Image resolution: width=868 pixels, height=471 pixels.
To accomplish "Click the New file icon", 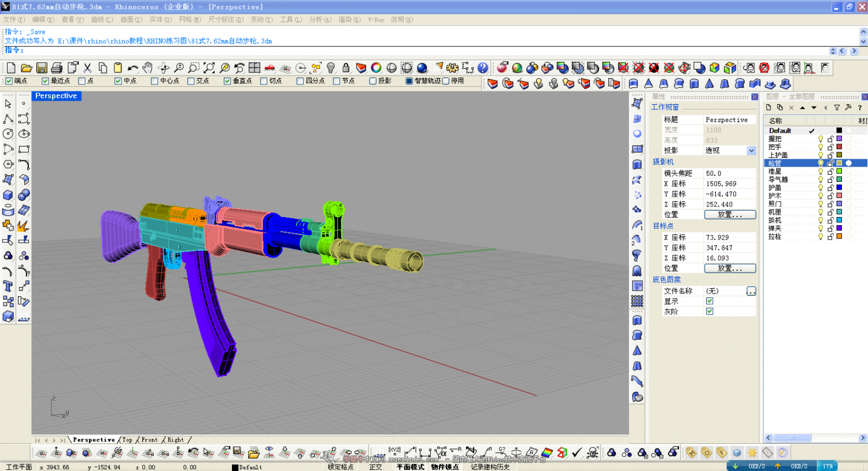I will click(x=11, y=68).
